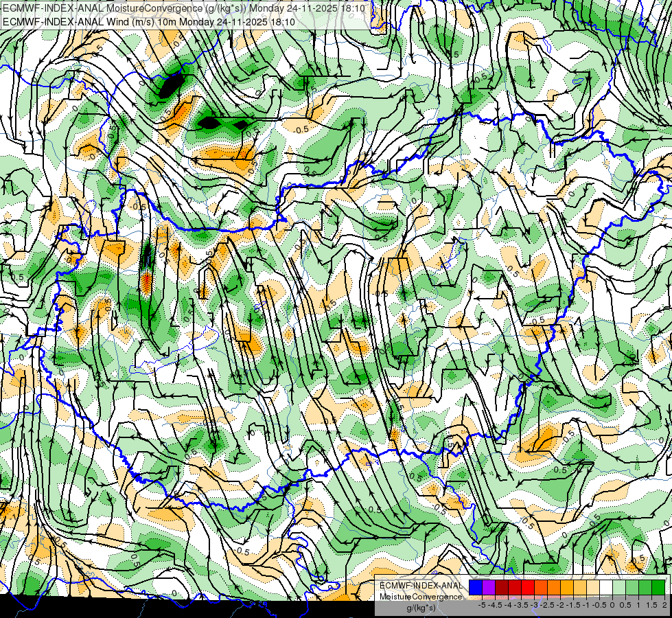Image resolution: width=672 pixels, height=618 pixels.
Task: Click the bright red swatch for -3 to -2.5
Action: (x=528, y=588)
